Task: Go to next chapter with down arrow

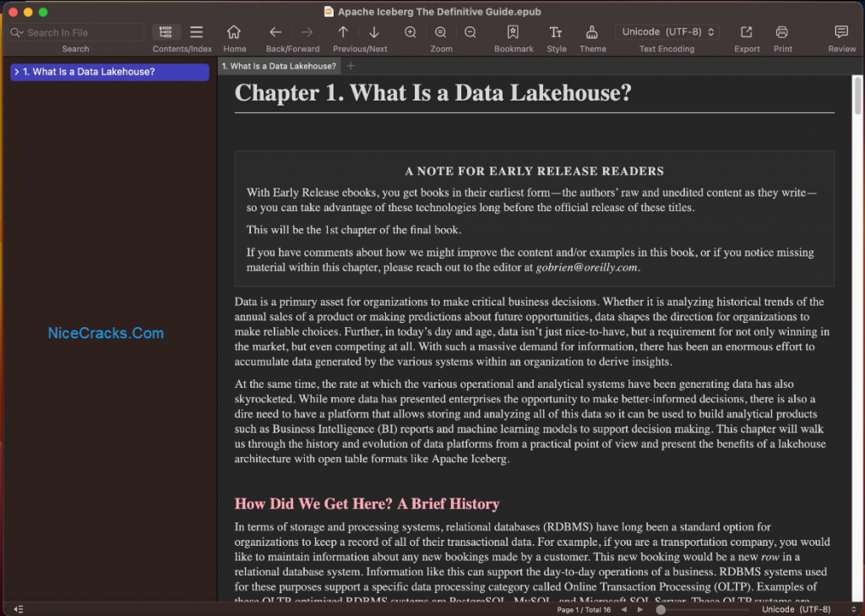Action: 374,32
